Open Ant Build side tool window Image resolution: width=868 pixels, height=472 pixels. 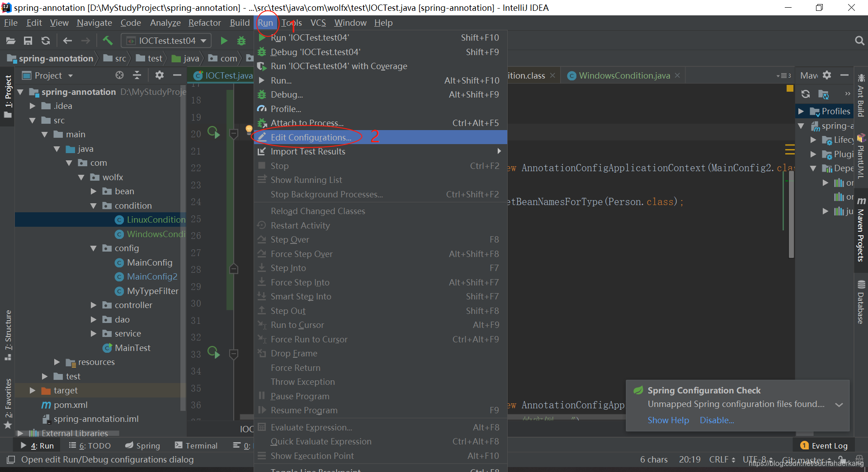(x=861, y=96)
